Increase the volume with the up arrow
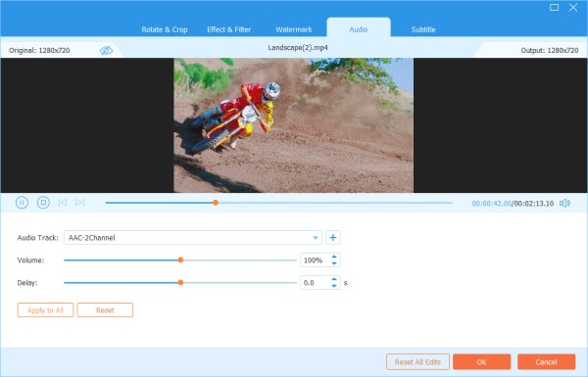Screen dimensions: 588x377 pos(334,258)
